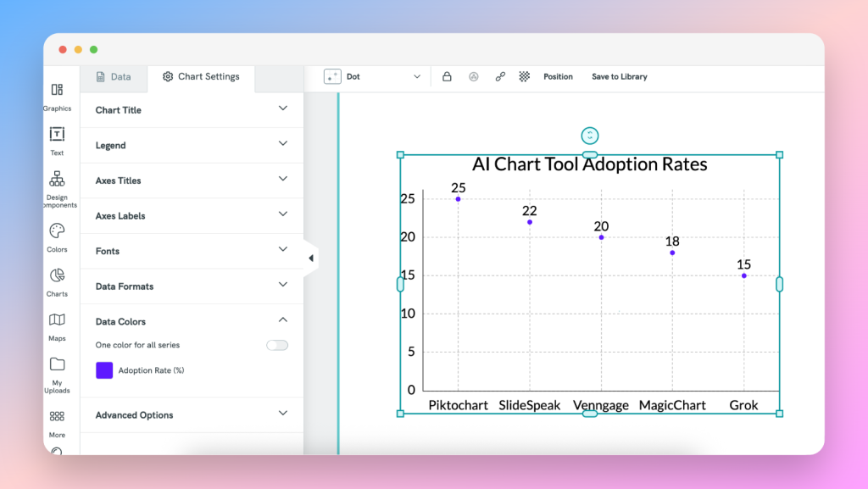This screenshot has width=868, height=489.
Task: Click the document icon on Data tab
Action: pos(100,77)
